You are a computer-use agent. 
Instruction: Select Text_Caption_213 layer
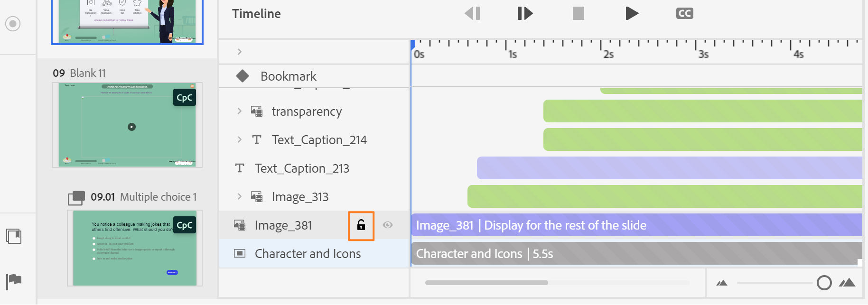[302, 168]
